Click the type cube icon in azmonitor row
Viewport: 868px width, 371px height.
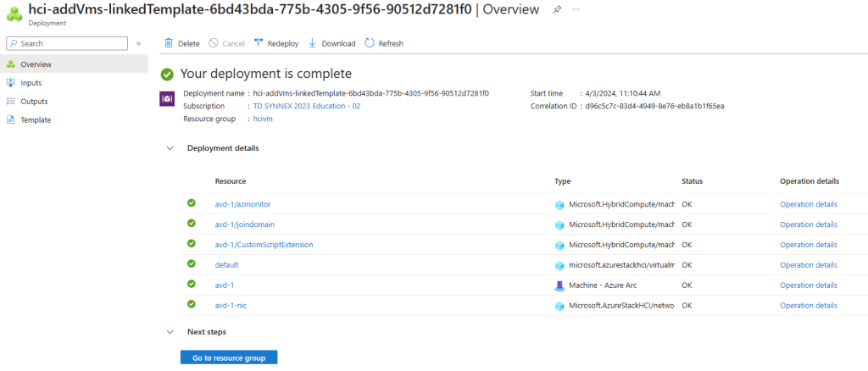(559, 205)
